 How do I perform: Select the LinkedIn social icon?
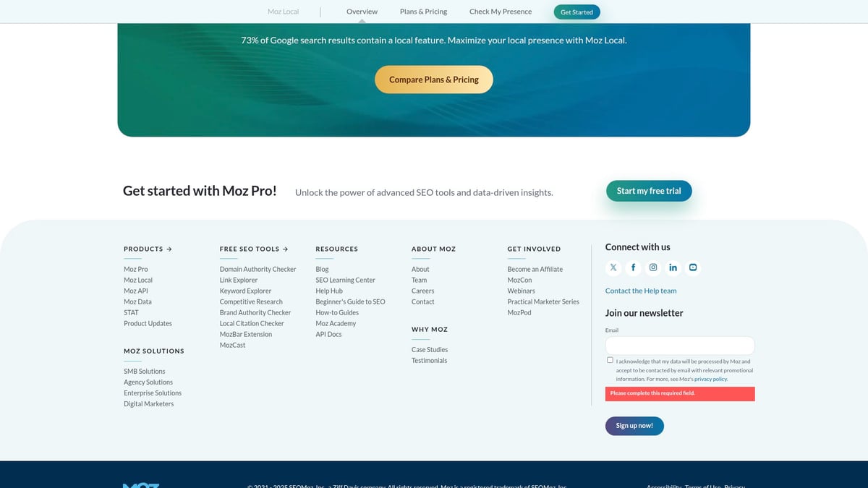673,267
